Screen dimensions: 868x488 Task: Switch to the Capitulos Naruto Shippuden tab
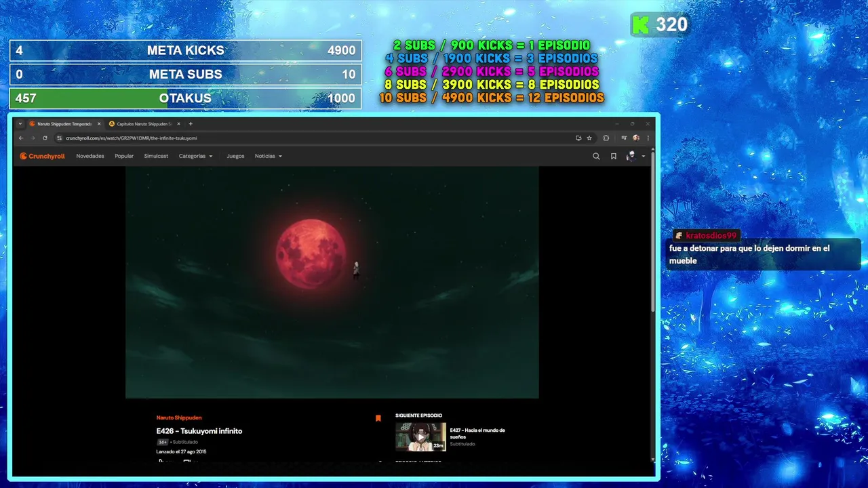(144, 124)
